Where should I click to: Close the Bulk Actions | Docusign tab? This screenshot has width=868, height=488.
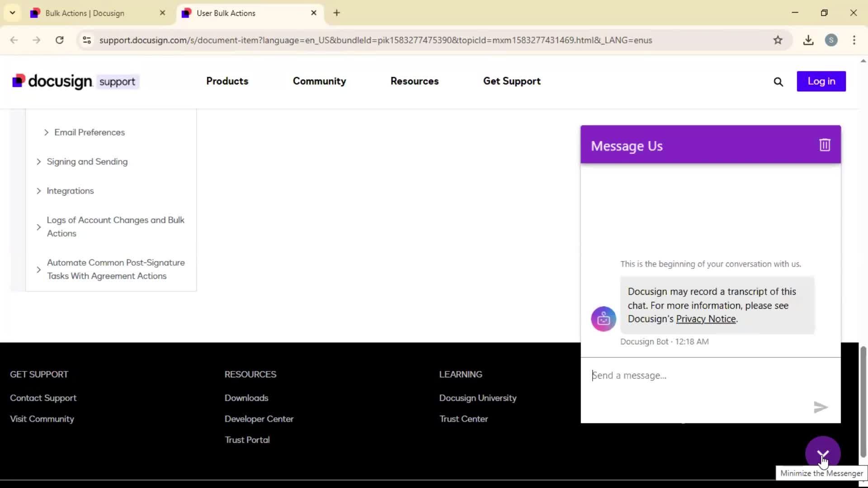(163, 13)
